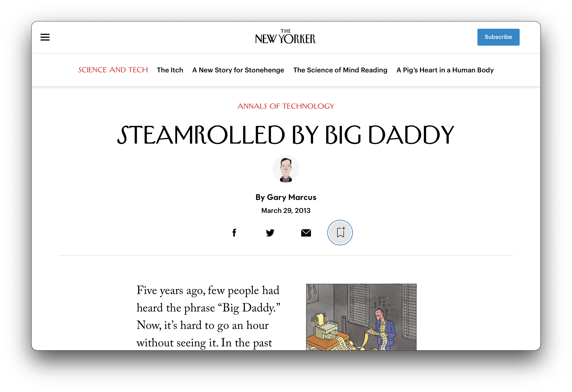Screen dimensions: 572x392
Task: Click the Annals of Technology rubric
Action: [x=286, y=106]
